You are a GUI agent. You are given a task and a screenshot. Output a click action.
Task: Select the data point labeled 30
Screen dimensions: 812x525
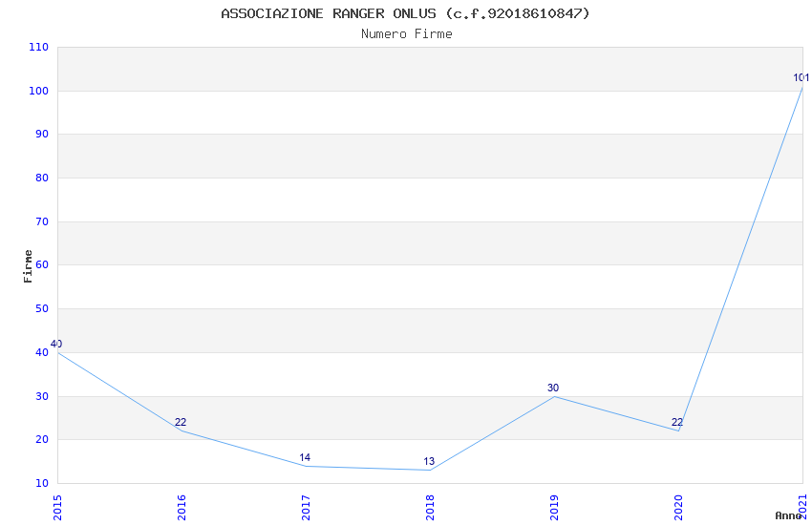click(554, 396)
